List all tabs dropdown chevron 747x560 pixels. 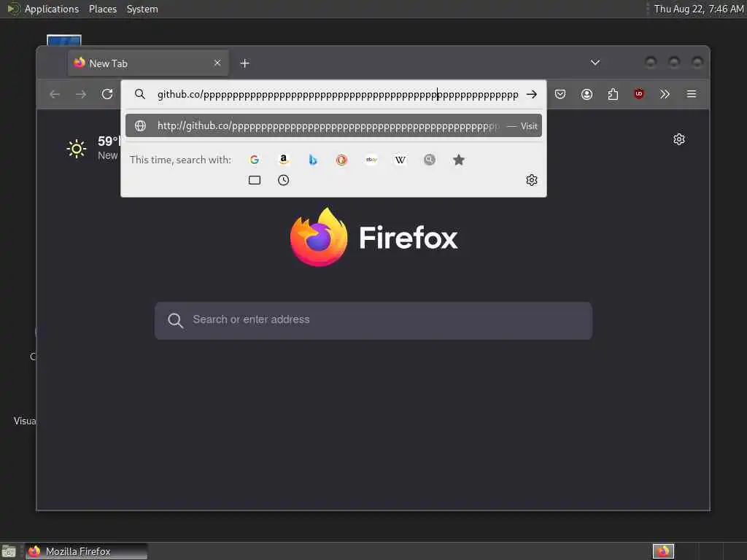coord(595,63)
